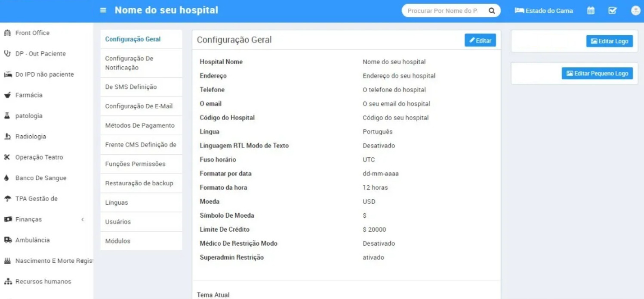Click the TPA Gestão de umbrella icon
644x299 pixels.
[x=7, y=199]
